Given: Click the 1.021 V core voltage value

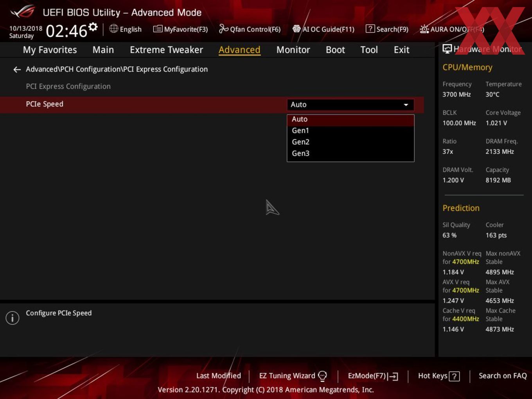Looking at the screenshot, I should (x=496, y=123).
